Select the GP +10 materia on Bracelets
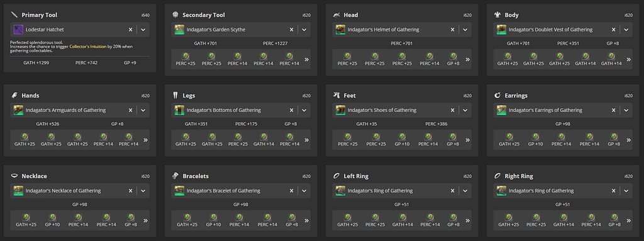Viewport: 644px width, 241px height. (x=214, y=220)
